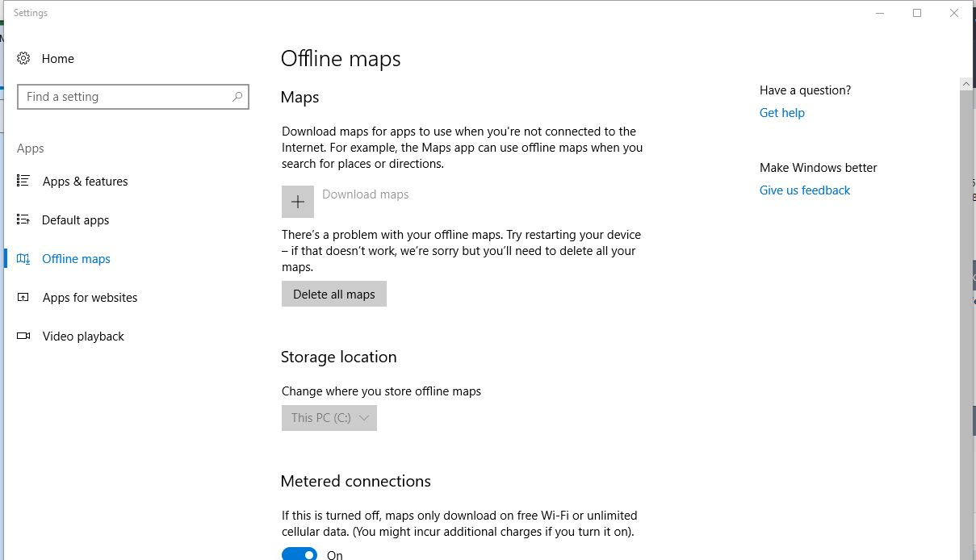Click the Delete all maps button
Viewport: 976px width, 560px height.
pos(333,294)
